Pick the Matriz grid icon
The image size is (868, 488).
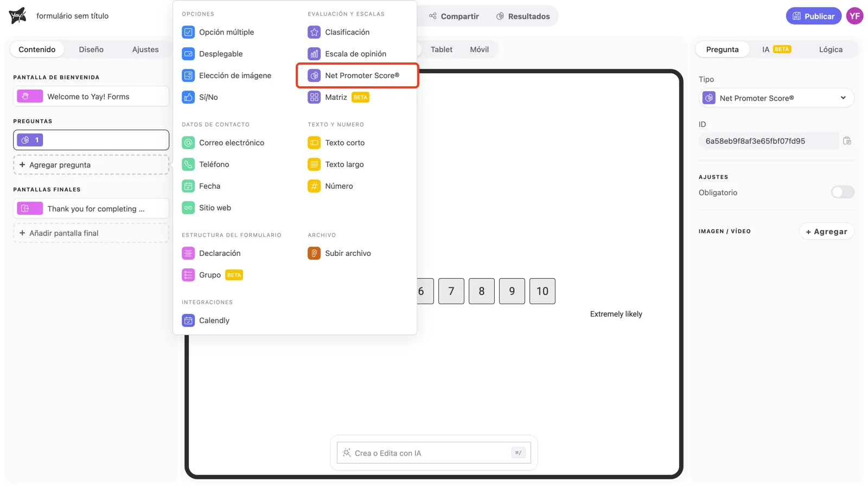(x=314, y=97)
